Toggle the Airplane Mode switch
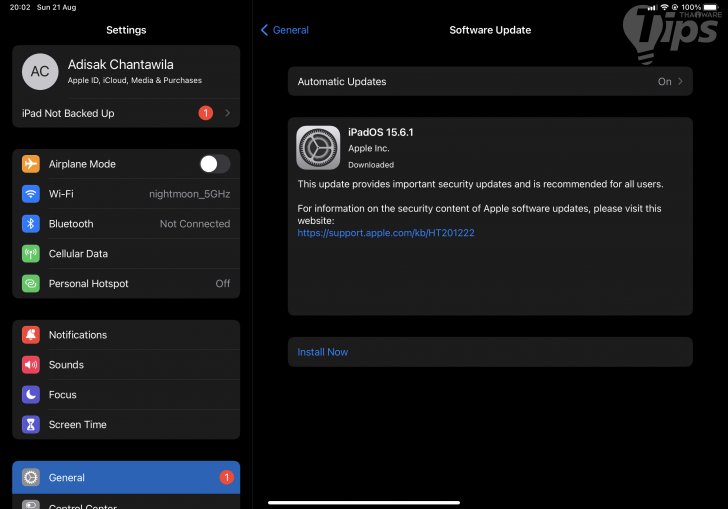Viewport: 728px width, 509px height. pyautogui.click(x=215, y=164)
